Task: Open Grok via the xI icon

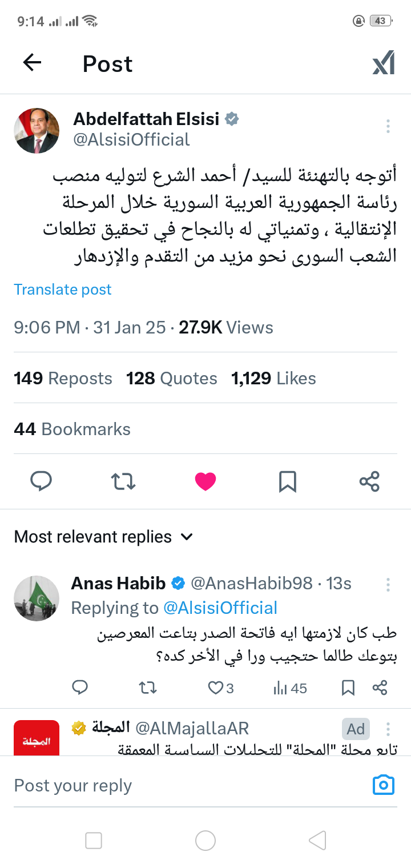Action: 383,63
